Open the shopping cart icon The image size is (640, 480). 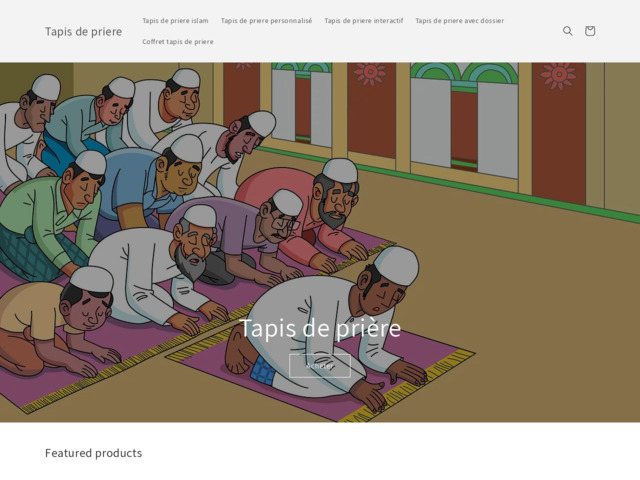[589, 31]
